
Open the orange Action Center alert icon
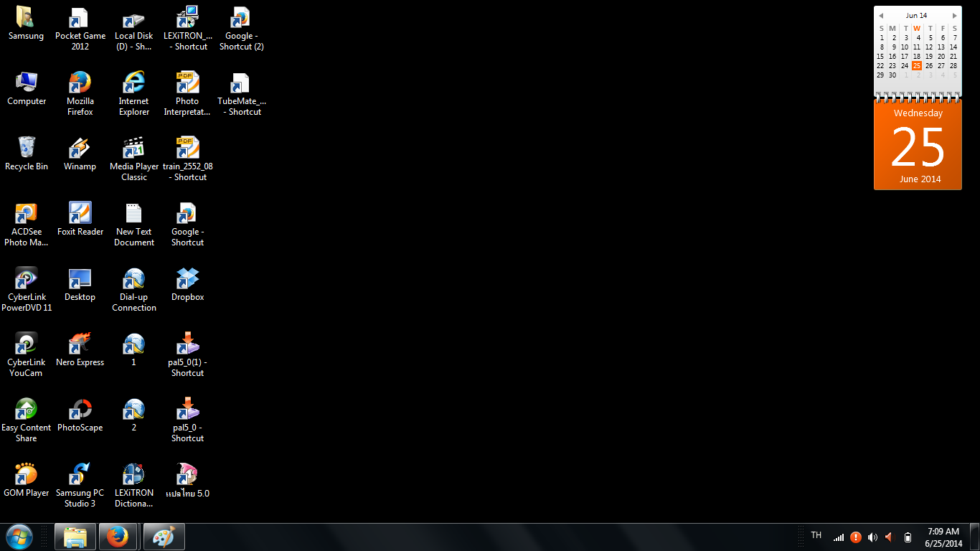[856, 537]
